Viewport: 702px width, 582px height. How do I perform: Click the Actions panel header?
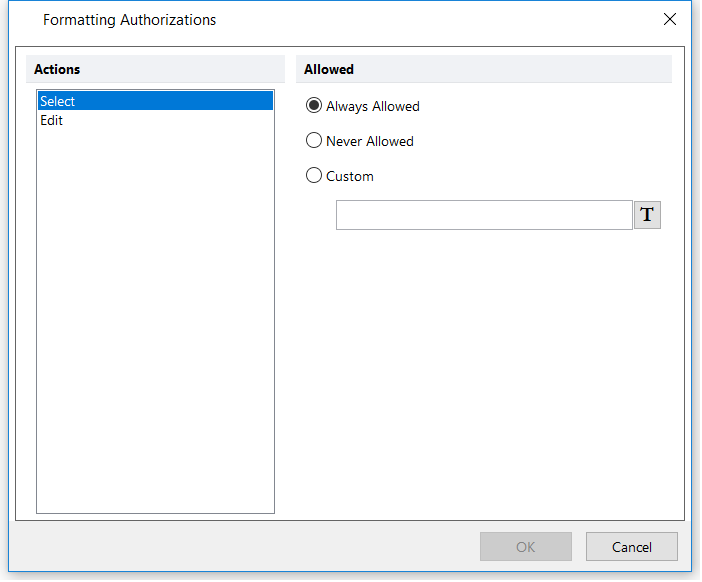[155, 69]
